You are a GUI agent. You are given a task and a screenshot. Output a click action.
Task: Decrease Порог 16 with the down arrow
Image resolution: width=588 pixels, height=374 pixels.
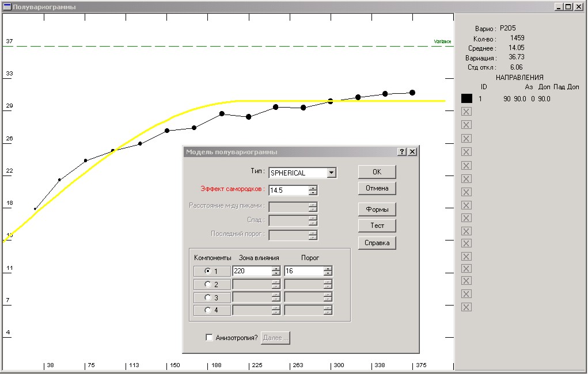[x=328, y=273]
